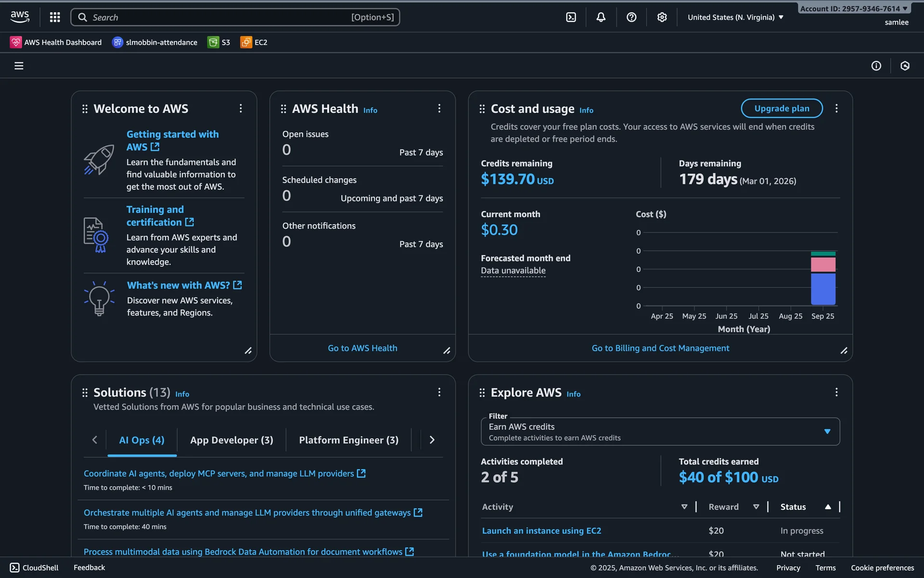Image resolution: width=924 pixels, height=578 pixels.
Task: Open the Earn AWS credits filter dropdown
Action: coord(660,432)
